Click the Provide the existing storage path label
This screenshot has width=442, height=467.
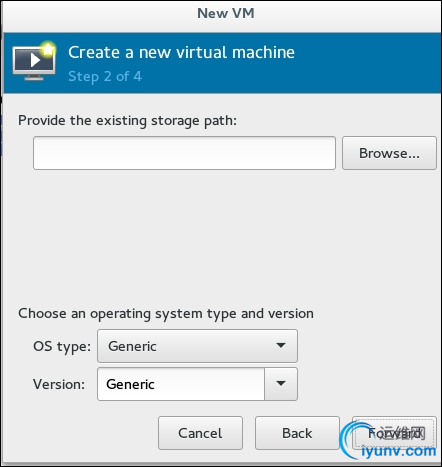point(127,121)
